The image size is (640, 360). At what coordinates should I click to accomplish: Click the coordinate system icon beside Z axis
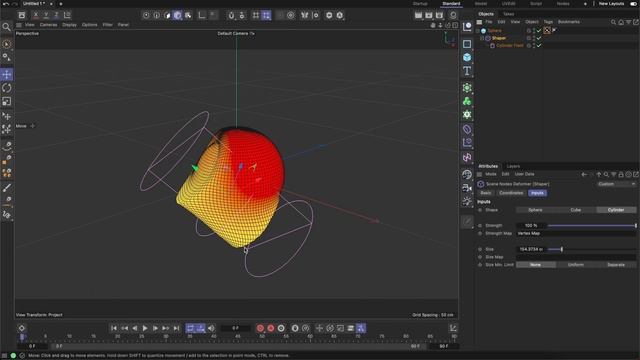[67, 15]
